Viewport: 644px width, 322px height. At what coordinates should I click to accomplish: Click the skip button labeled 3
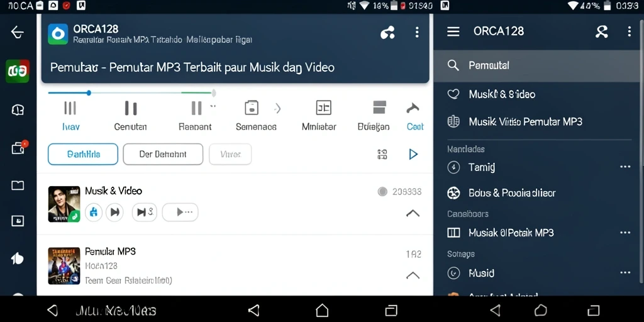(145, 212)
